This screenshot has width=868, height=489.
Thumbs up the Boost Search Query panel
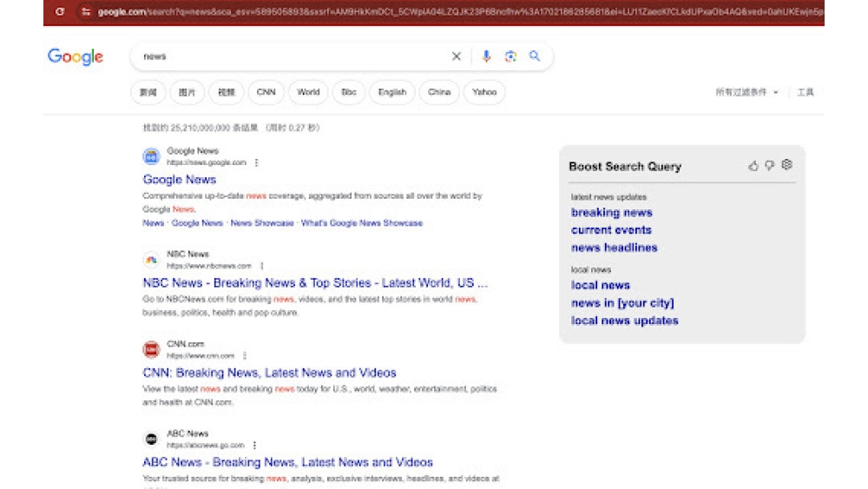753,166
